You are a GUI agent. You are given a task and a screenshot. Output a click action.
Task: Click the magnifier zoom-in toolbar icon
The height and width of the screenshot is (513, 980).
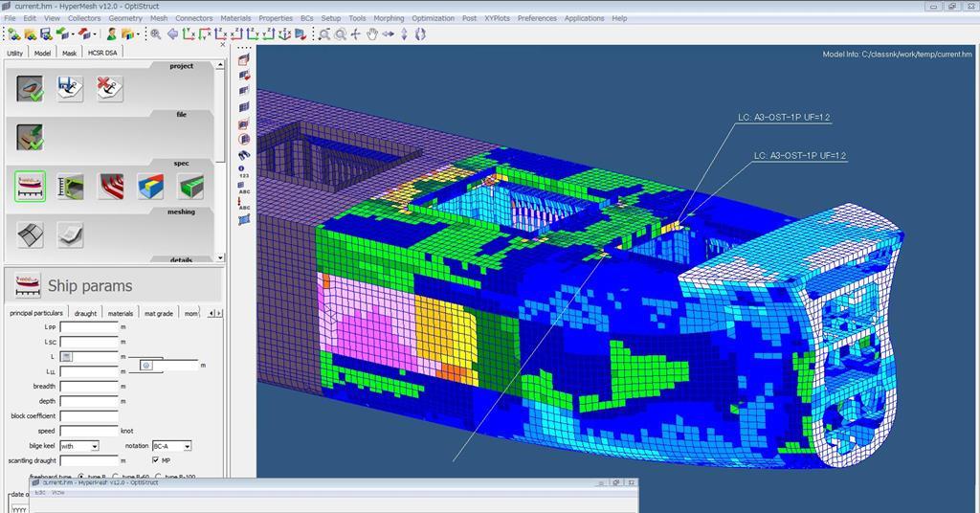pos(156,33)
